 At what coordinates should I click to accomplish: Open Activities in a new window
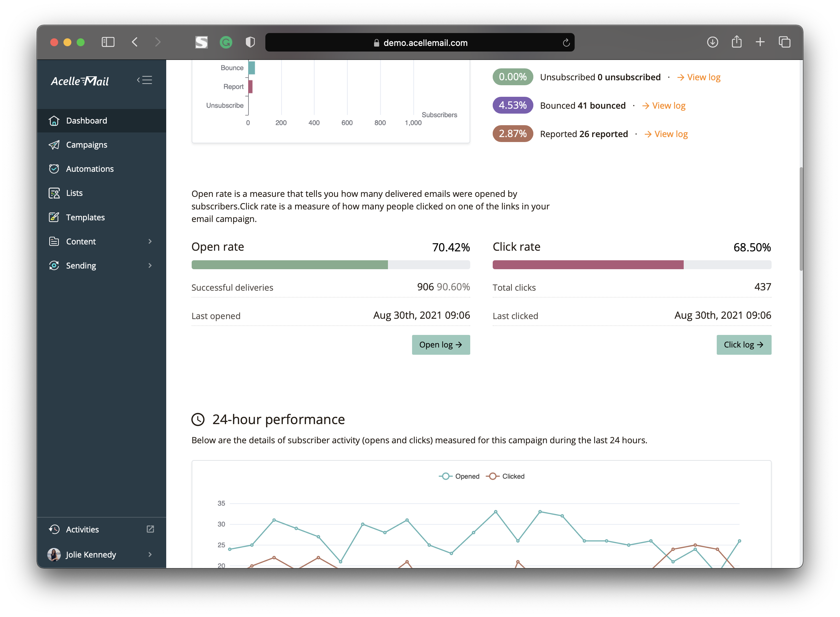pos(150,529)
